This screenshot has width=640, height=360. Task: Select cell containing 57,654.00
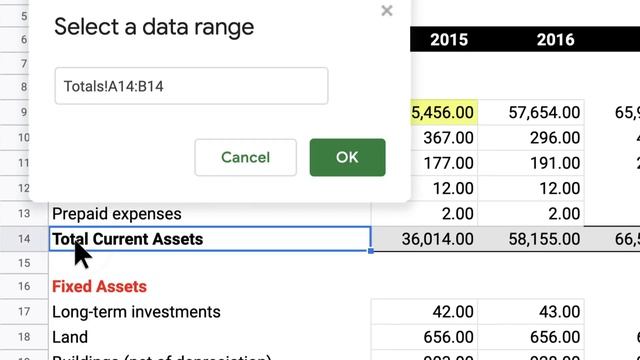(x=531, y=112)
